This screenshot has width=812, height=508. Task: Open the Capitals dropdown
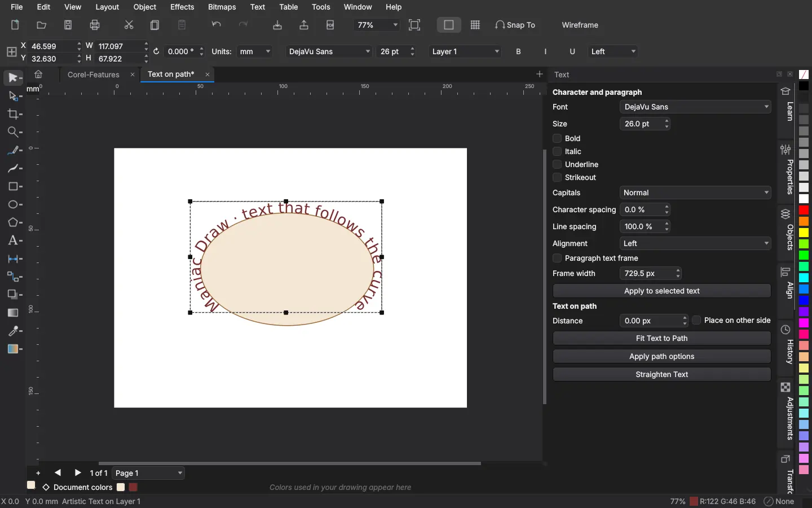point(695,192)
